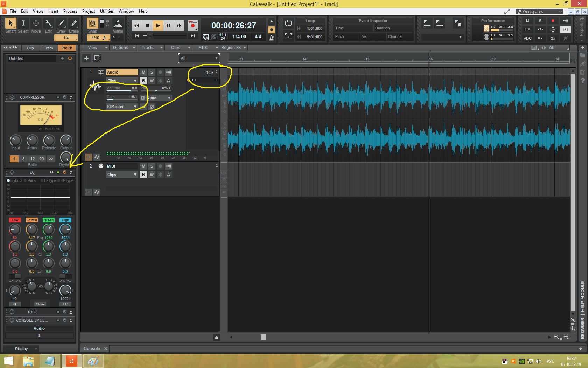This screenshot has height=368, width=588.
Task: Adjust the Audio track Volume slider
Action: (122, 89)
